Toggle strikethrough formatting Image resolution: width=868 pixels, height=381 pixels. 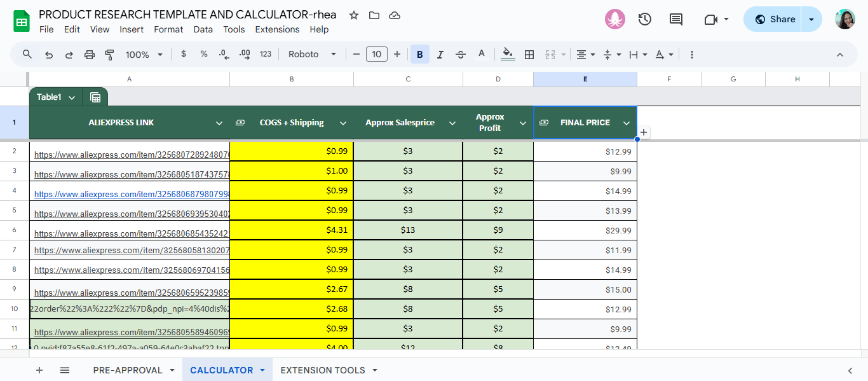click(461, 55)
